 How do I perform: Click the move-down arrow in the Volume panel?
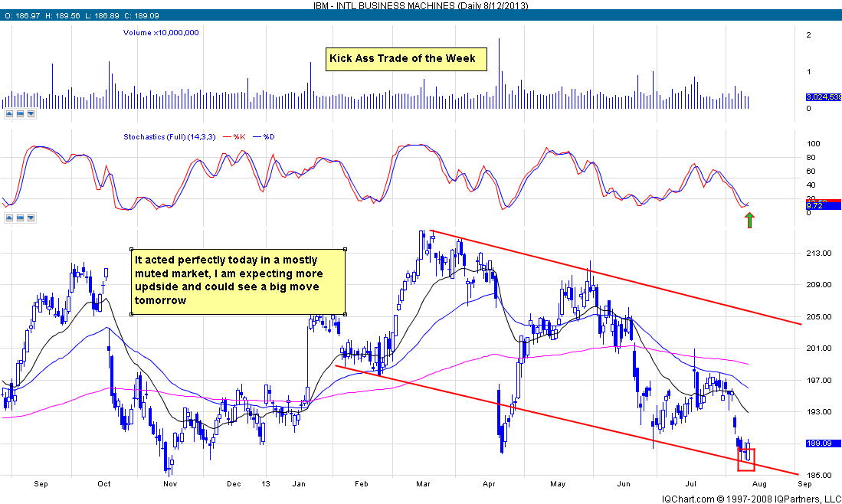pyautogui.click(x=31, y=114)
